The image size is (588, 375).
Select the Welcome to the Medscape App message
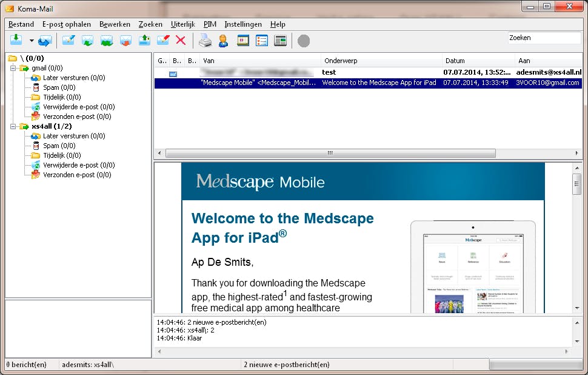(368, 83)
